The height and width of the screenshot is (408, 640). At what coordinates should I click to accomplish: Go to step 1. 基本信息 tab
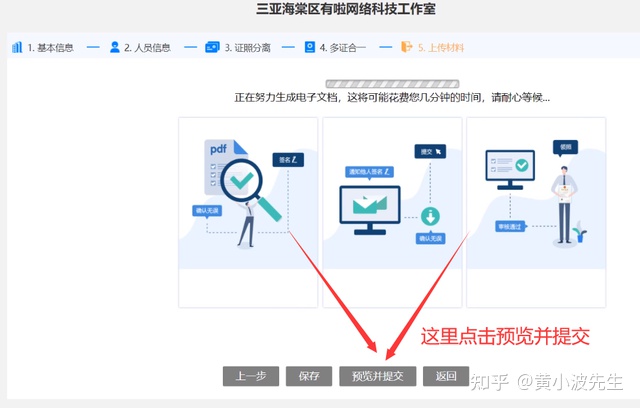(x=50, y=48)
